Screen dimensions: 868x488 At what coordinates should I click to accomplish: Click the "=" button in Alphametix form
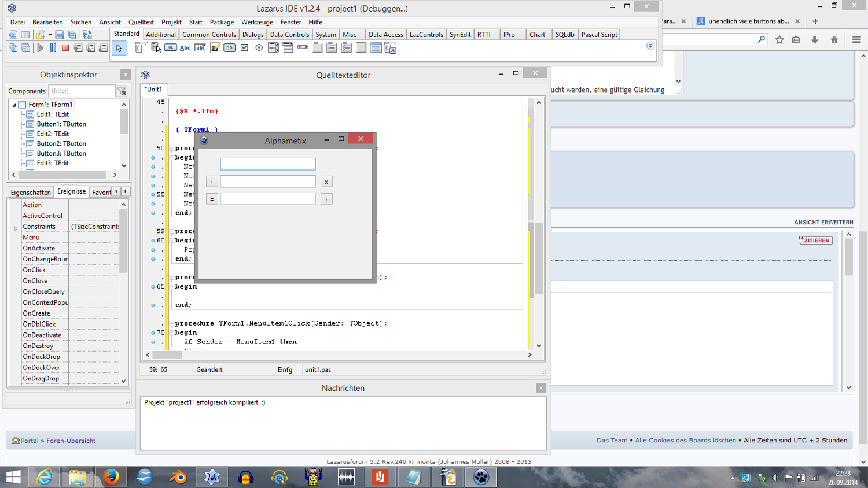tap(212, 199)
